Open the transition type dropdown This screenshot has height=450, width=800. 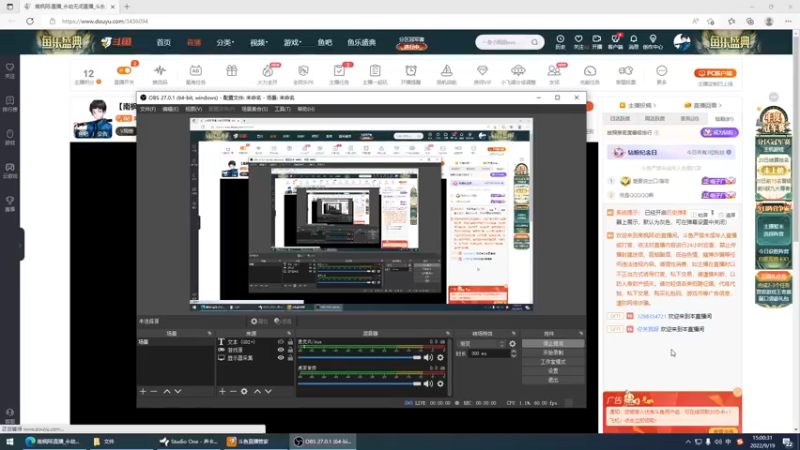pyautogui.click(x=481, y=344)
